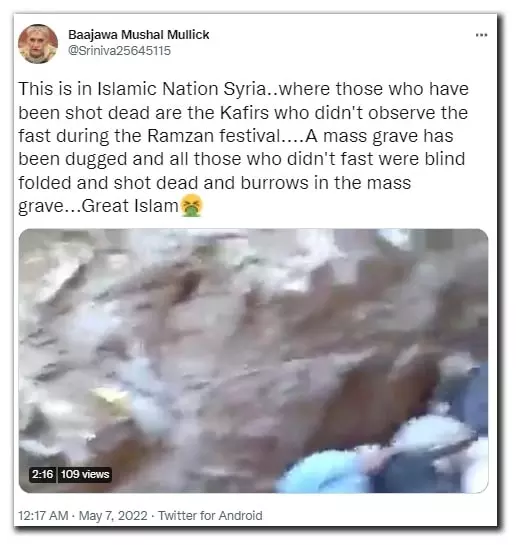Open Baajawa Mushal Mullick profile name
The image size is (516, 545).
(139, 35)
